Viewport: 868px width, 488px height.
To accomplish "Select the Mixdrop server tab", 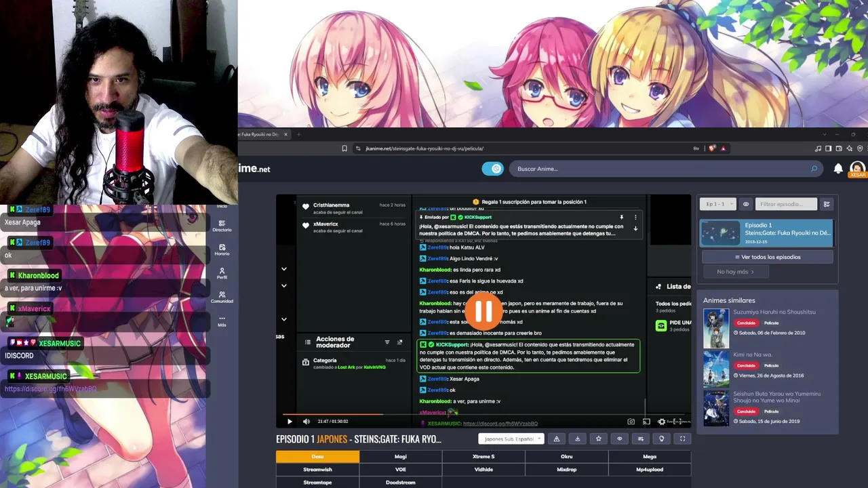I will 566,470.
